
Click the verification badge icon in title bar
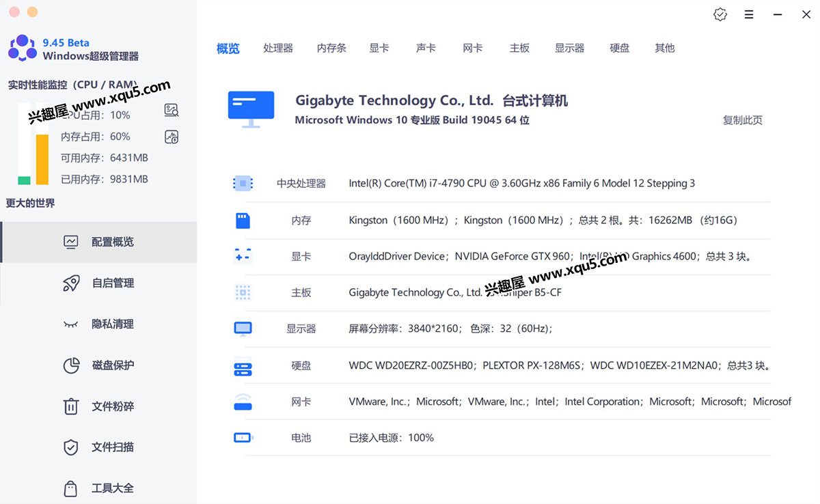(720, 14)
